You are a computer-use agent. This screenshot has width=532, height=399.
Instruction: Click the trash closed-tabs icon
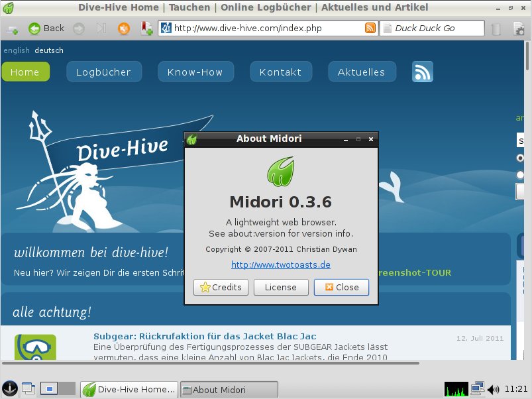496,28
